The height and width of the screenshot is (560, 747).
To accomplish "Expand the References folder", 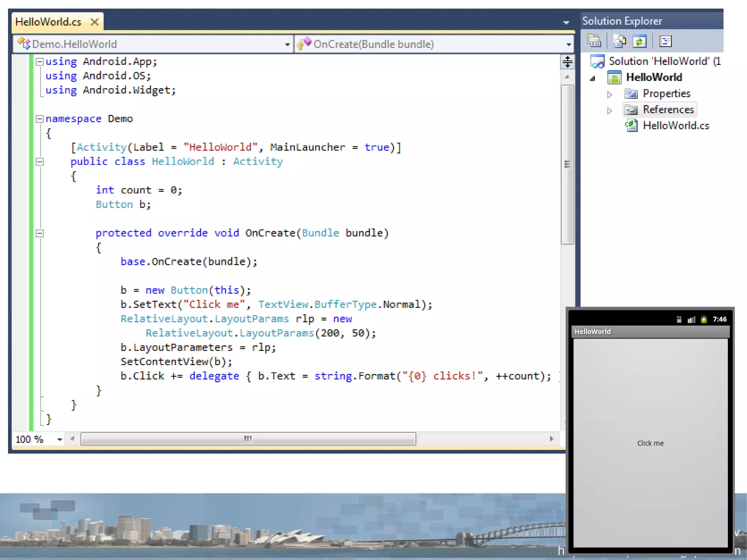I will (x=609, y=111).
